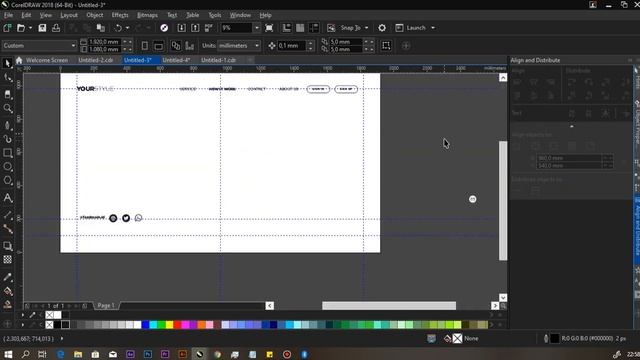The height and width of the screenshot is (360, 640).
Task: Select the Interactive Fill tool
Action: point(7,291)
